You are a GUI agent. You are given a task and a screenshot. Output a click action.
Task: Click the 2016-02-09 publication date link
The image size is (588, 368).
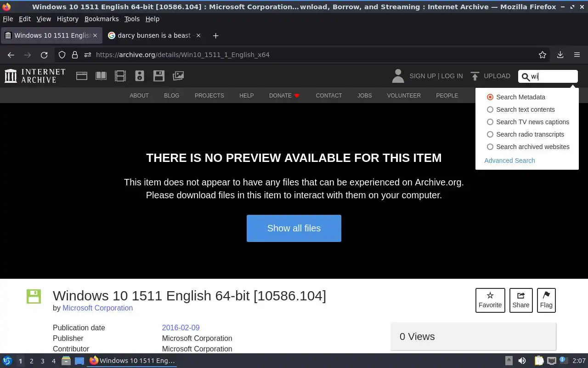(181, 328)
